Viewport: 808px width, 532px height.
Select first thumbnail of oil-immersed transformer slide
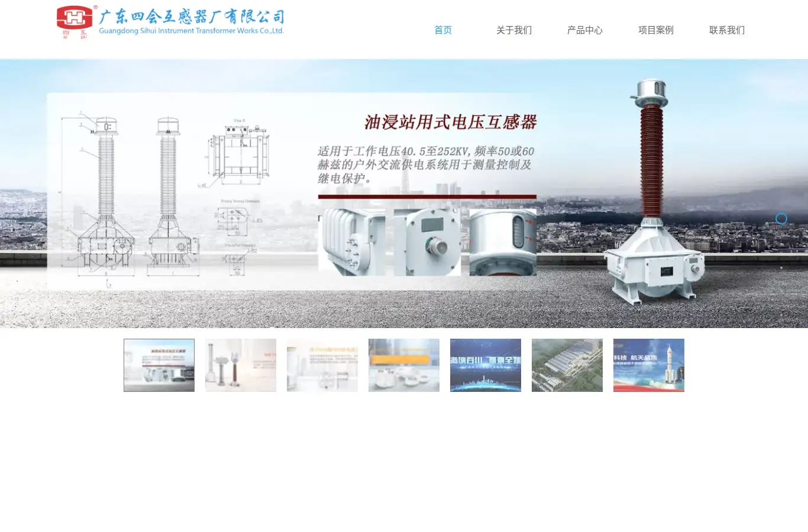coord(159,365)
